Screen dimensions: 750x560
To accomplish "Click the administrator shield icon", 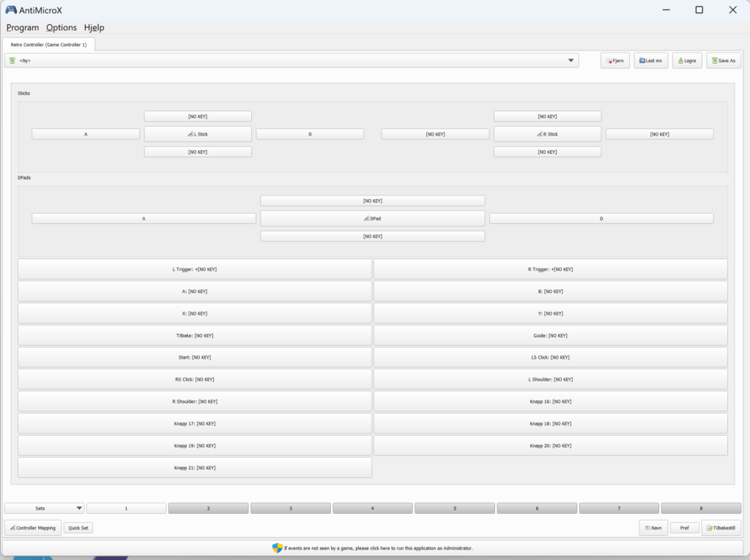I will pos(278,548).
